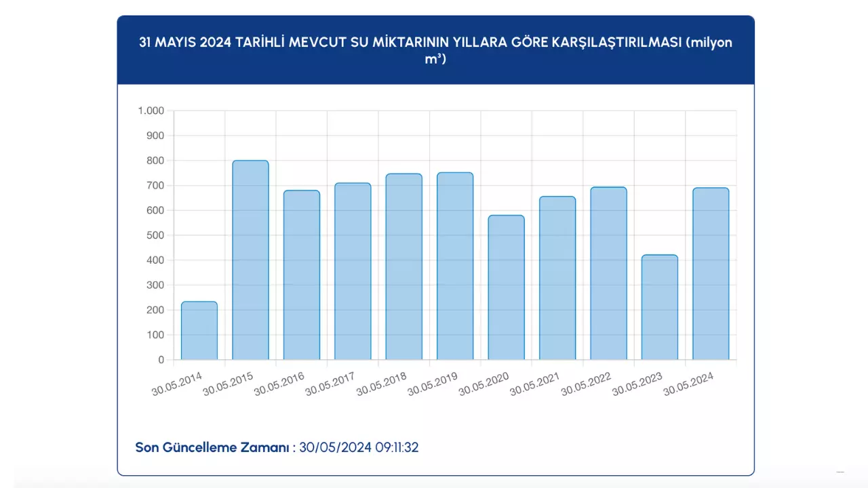The width and height of the screenshot is (868, 488).
Task: Click the y-axis label 500
Action: [156, 235]
